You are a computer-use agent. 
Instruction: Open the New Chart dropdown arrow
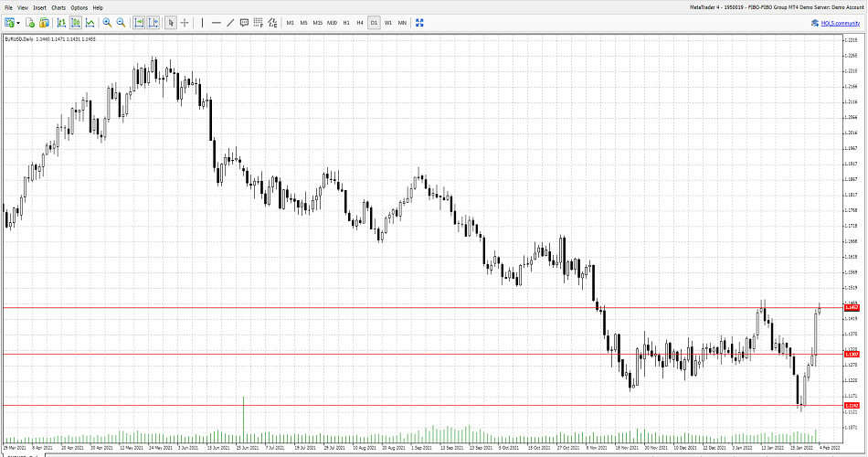coord(17,22)
